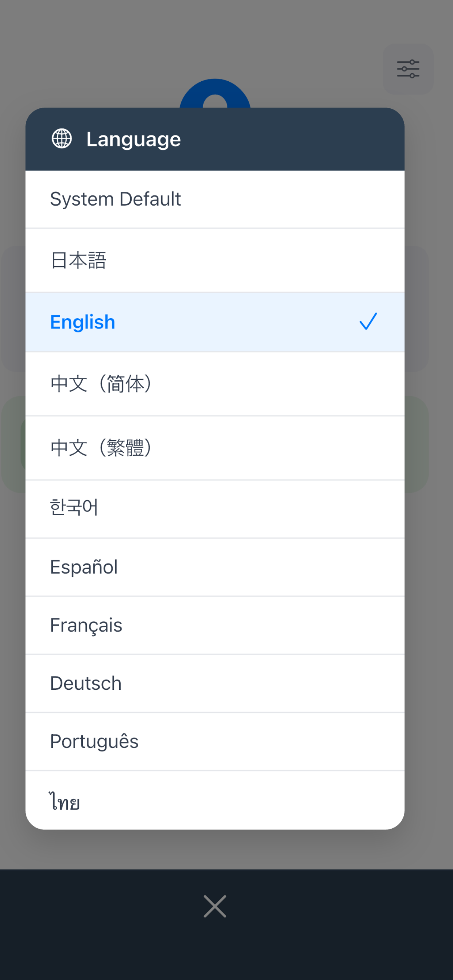This screenshot has width=453, height=980.
Task: Set language to Español
Action: pyautogui.click(x=84, y=567)
